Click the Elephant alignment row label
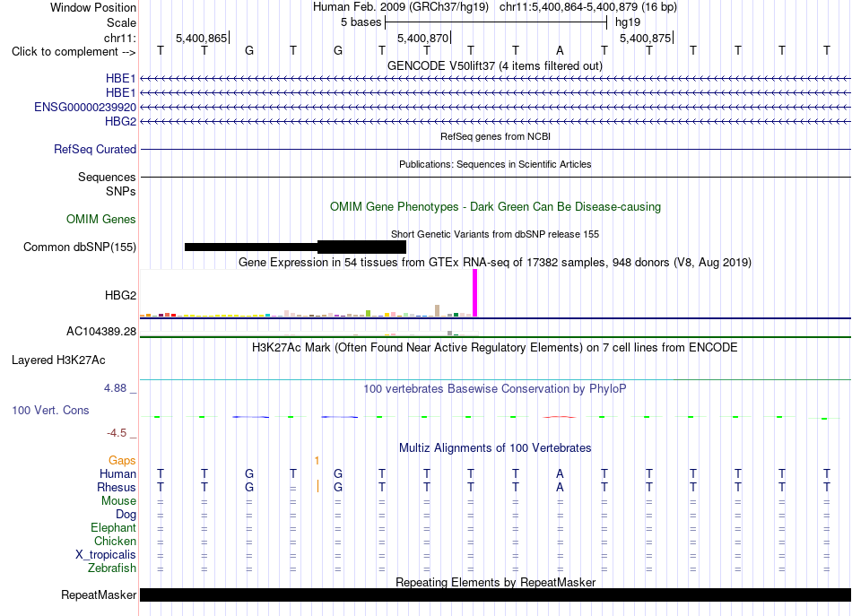The height and width of the screenshot is (616, 852). point(114,527)
